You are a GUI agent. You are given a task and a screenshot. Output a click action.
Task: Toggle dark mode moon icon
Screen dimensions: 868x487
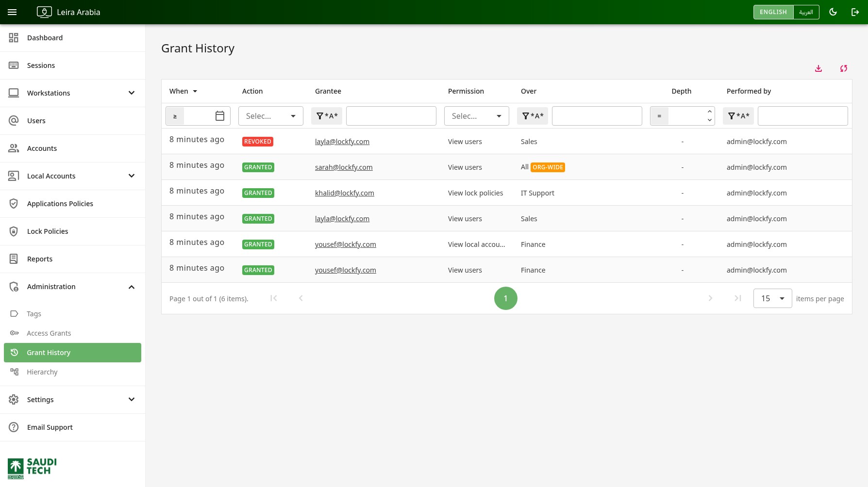833,12
